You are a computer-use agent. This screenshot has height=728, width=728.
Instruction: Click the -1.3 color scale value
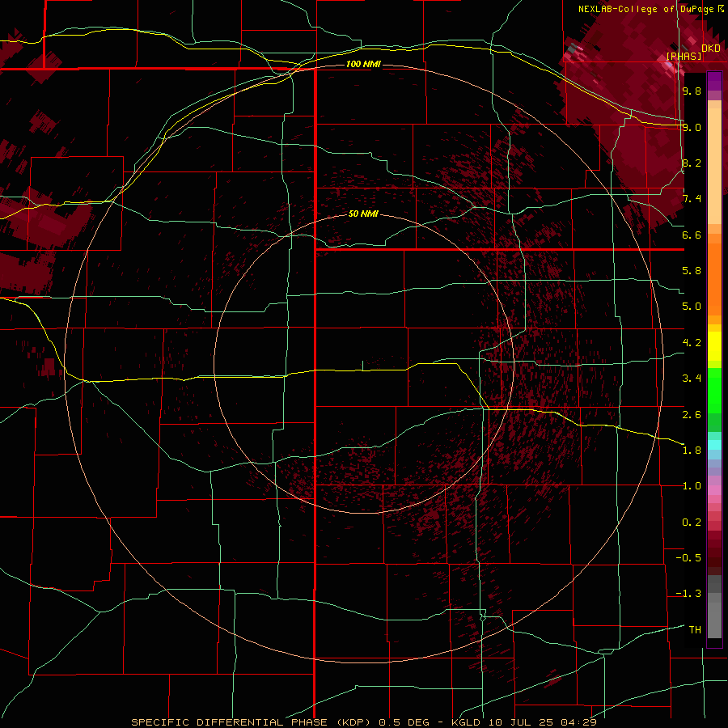click(688, 594)
